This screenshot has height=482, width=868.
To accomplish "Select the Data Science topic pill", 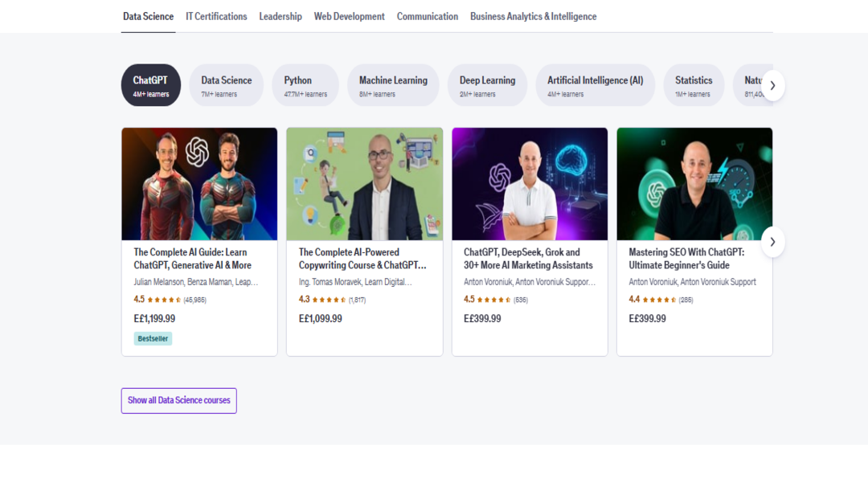I will point(227,85).
